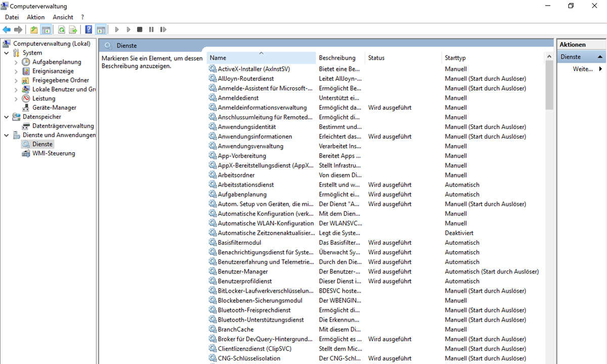This screenshot has height=364, width=607.
Task: Select the Arbeitsstationsdienst service
Action: point(245,185)
